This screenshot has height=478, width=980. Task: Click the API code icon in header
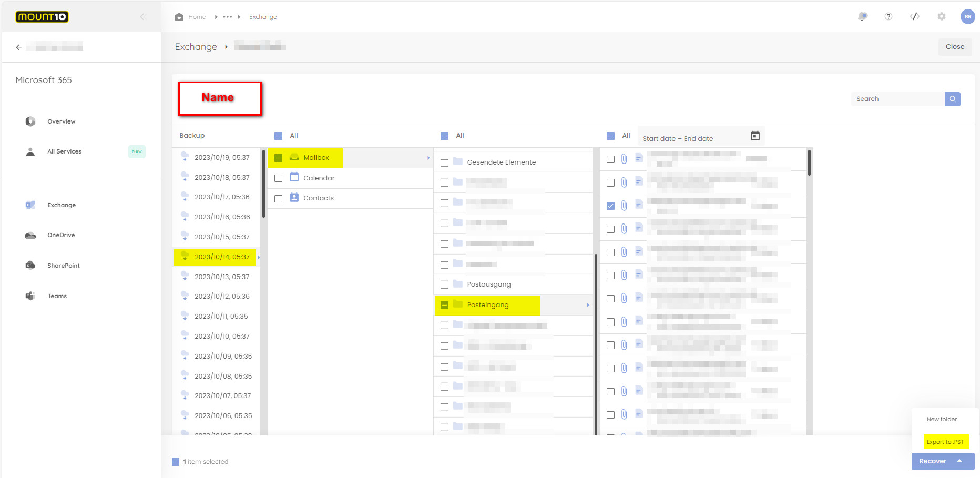point(915,17)
